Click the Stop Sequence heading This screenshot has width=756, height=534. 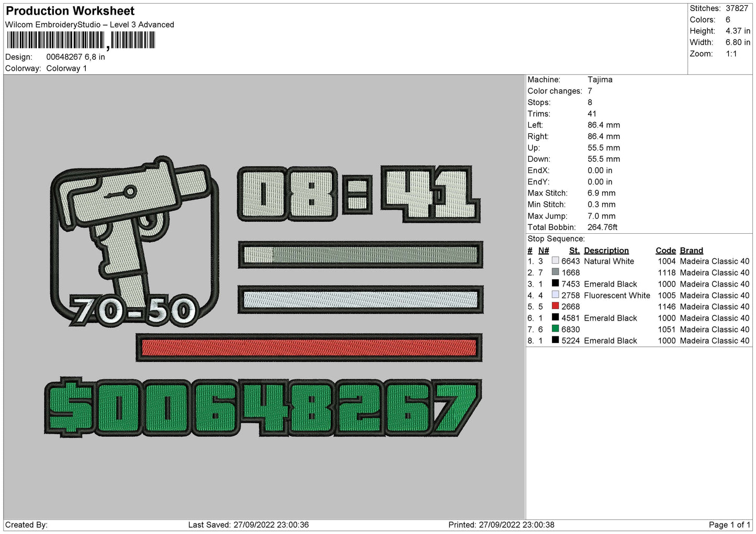point(556,239)
